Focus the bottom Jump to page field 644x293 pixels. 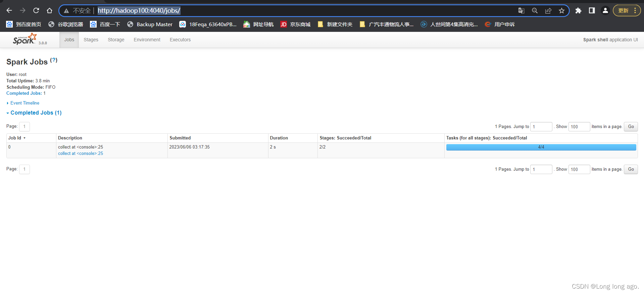click(x=541, y=169)
